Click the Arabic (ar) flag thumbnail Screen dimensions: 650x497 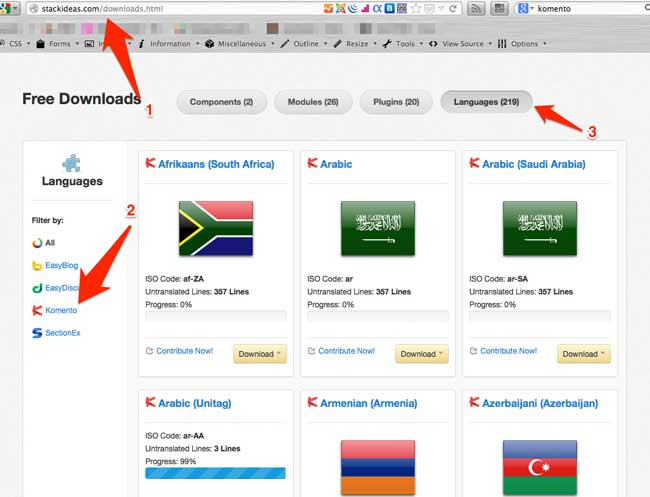(x=378, y=228)
